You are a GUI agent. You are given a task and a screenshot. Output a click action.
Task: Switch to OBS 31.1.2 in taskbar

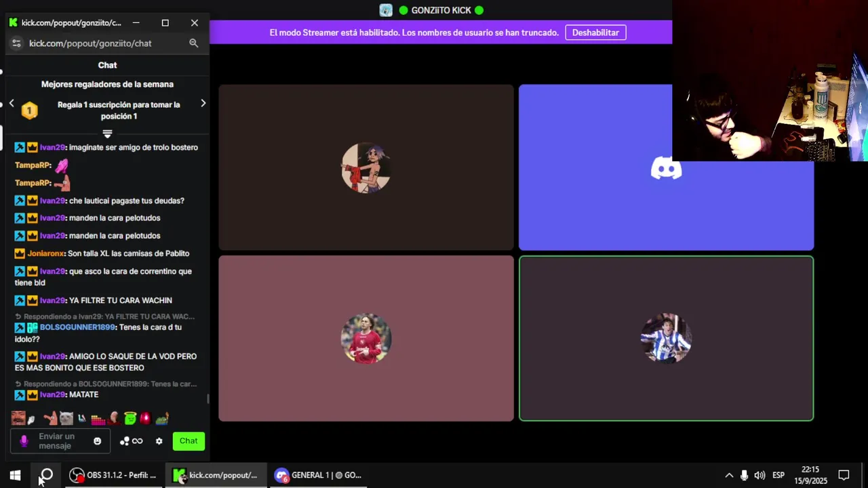click(114, 475)
